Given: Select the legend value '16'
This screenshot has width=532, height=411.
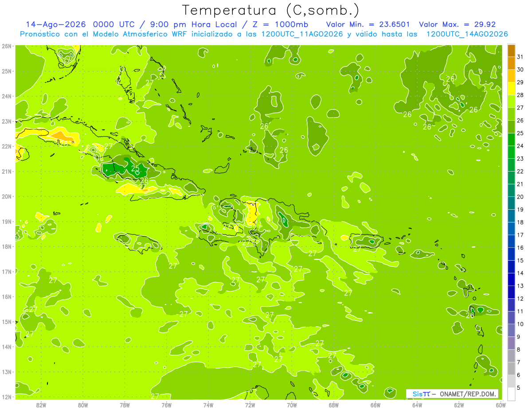Looking at the screenshot, I should [520, 248].
